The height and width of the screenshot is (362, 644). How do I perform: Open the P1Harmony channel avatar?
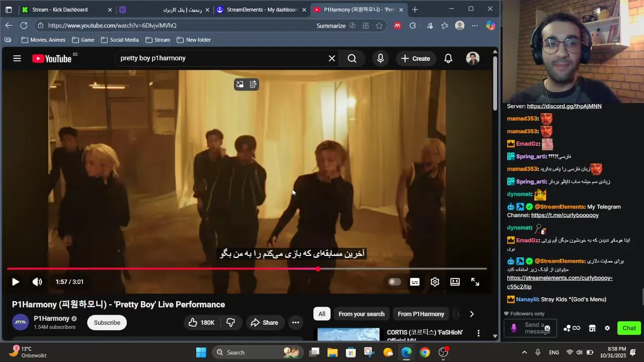21,323
